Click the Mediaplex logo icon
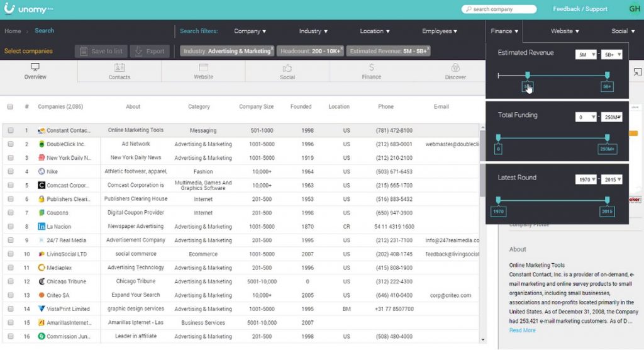The height and width of the screenshot is (350, 644). click(x=42, y=268)
